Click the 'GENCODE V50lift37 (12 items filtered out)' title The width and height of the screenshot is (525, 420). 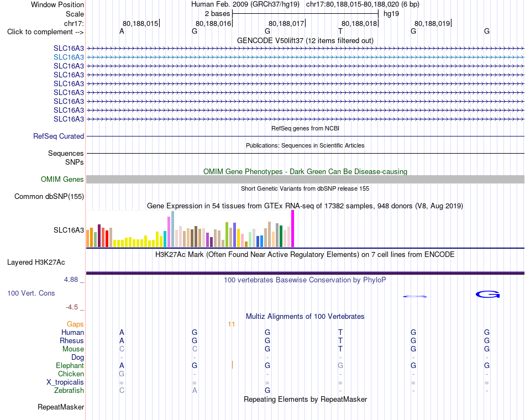coord(305,41)
